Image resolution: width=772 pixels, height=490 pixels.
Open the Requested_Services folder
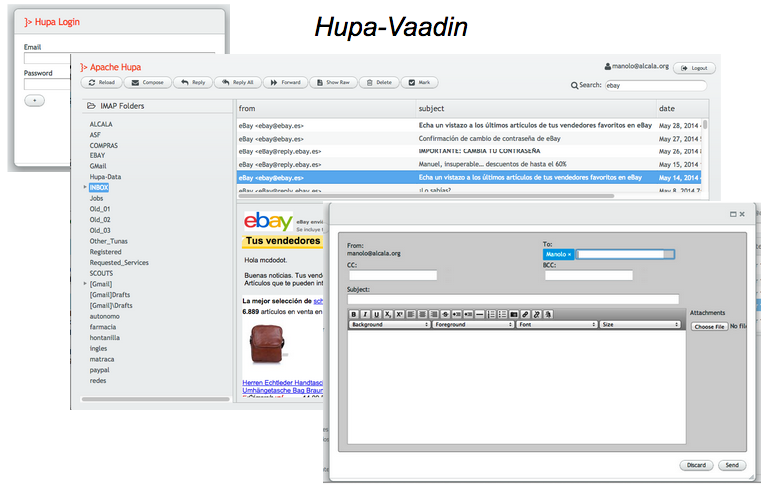(x=119, y=263)
